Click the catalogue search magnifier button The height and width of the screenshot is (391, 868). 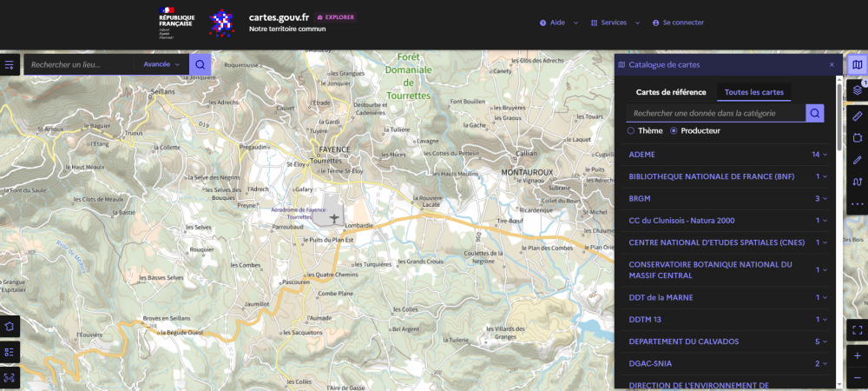pos(814,113)
